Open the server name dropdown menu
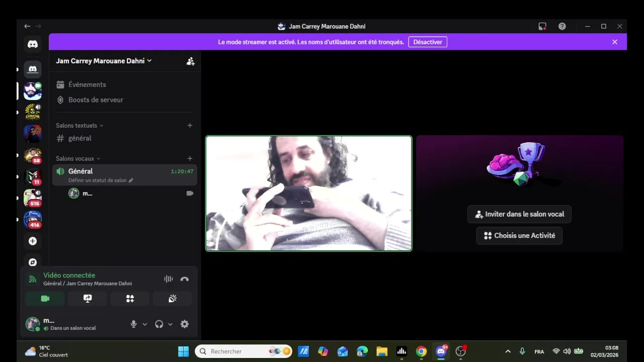The image size is (644, 362). tap(104, 61)
